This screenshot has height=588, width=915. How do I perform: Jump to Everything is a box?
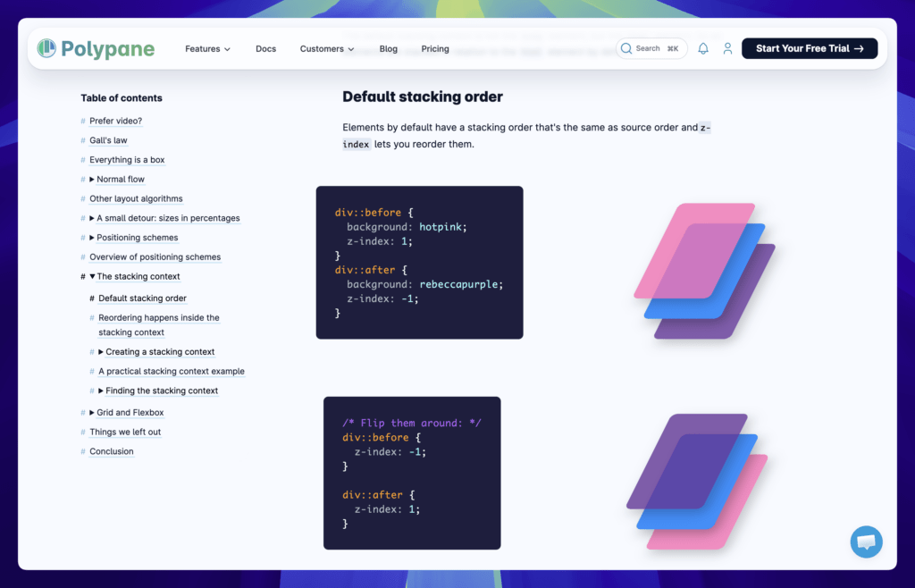[x=127, y=160]
